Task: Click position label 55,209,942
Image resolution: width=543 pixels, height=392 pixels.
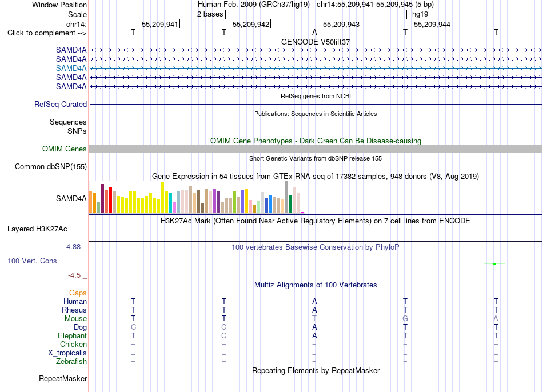Action: tap(251, 24)
